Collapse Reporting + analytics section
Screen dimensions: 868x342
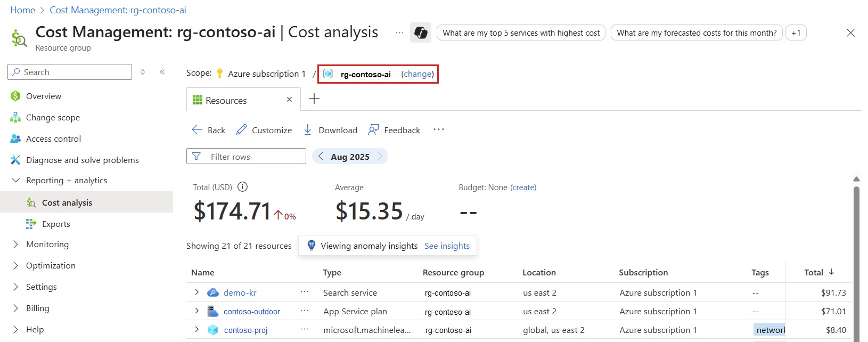click(x=15, y=181)
